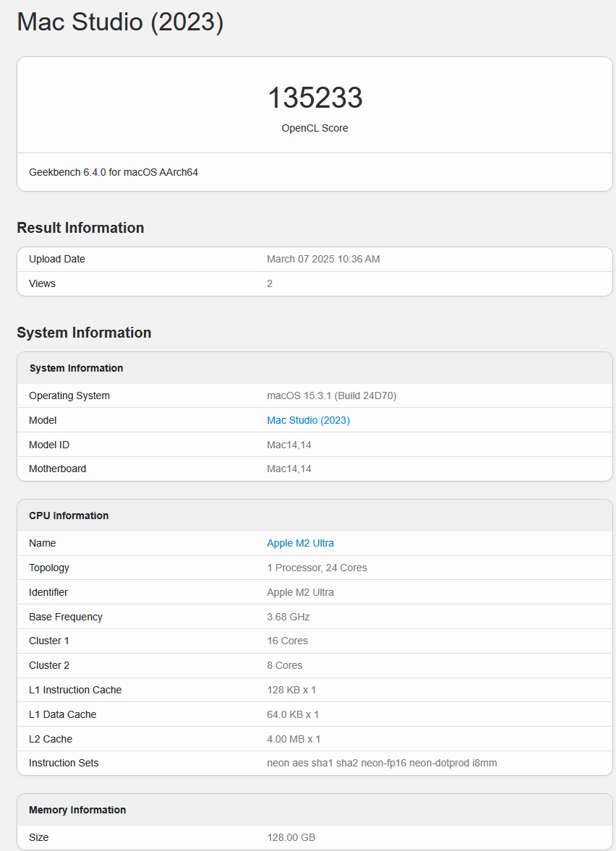Click the OpenCL Score label

coord(315,128)
